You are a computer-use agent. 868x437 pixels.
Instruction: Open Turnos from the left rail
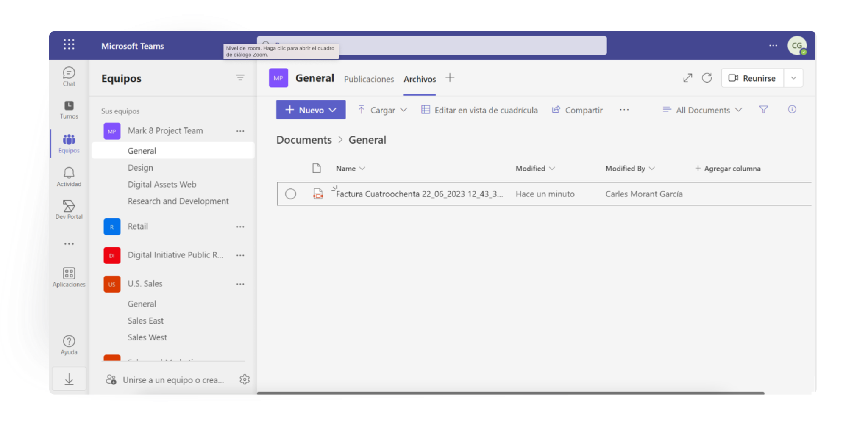point(69,109)
